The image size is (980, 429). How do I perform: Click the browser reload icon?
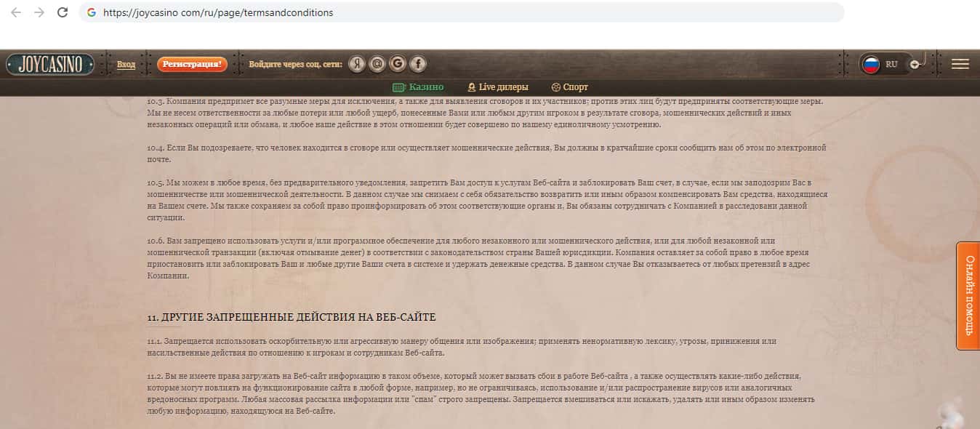[x=63, y=12]
